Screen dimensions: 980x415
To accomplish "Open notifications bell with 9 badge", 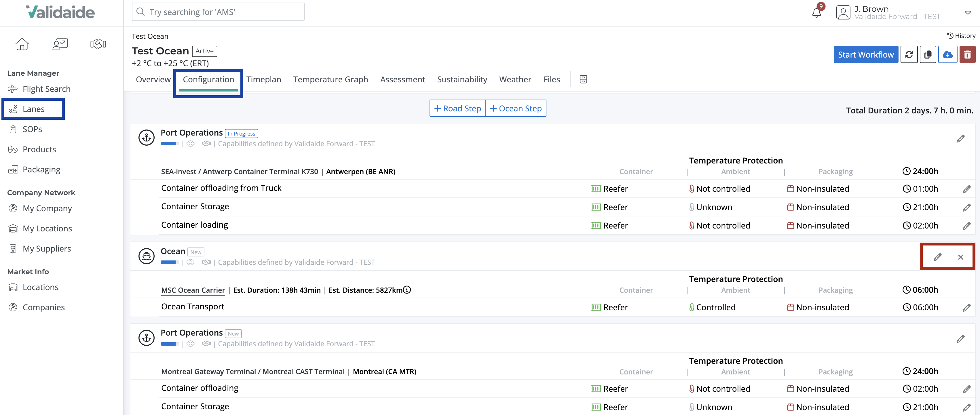I will pyautogui.click(x=816, y=12).
